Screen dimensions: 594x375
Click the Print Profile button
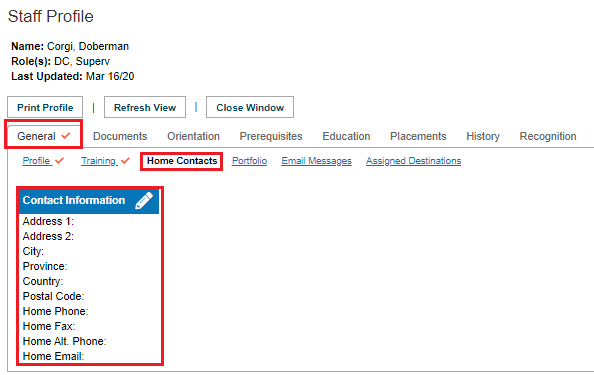point(45,107)
